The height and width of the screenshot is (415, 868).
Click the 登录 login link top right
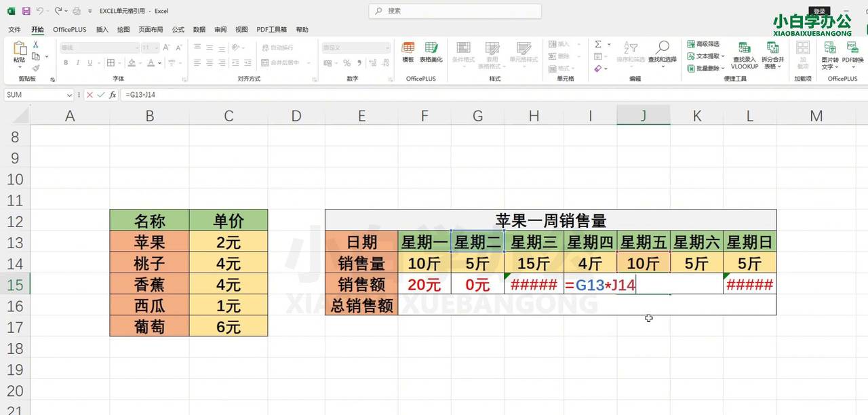pyautogui.click(x=818, y=12)
